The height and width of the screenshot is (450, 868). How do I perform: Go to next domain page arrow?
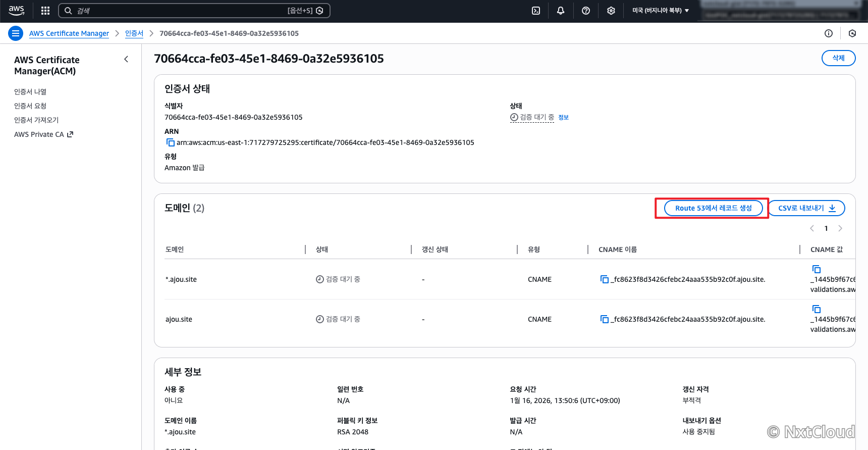(x=840, y=228)
